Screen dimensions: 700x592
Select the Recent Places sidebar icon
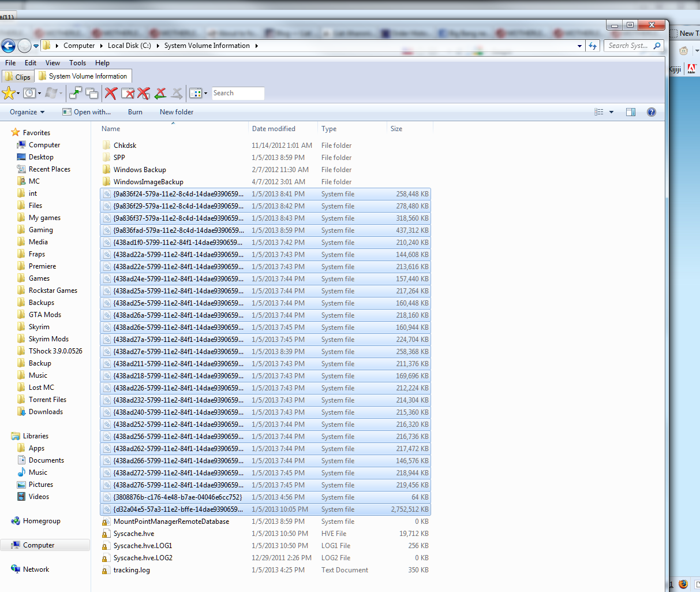pos(21,169)
